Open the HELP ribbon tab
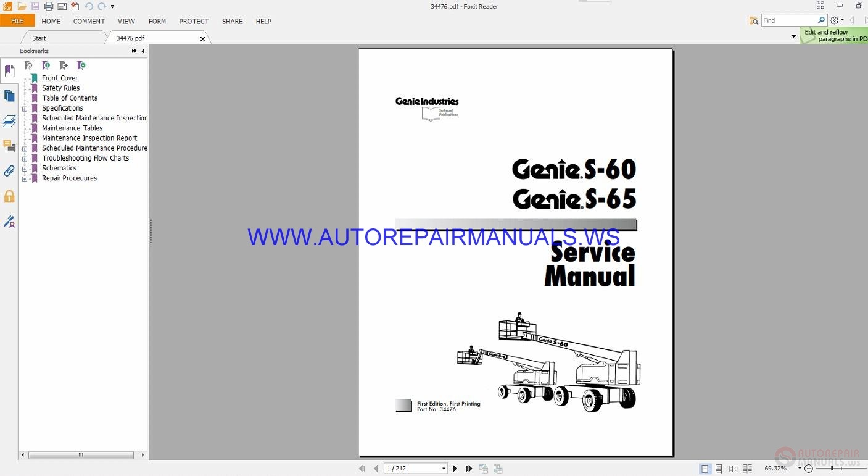This screenshot has height=476, width=868. (263, 21)
